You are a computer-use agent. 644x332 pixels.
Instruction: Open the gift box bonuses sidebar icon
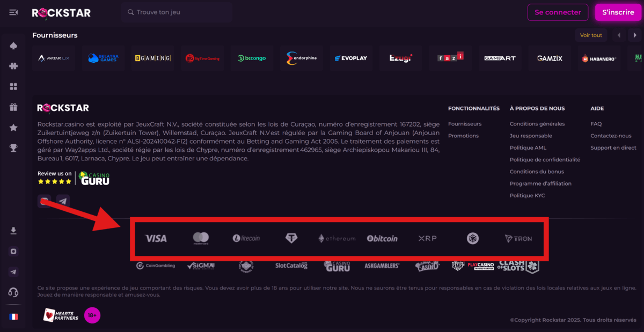coord(13,107)
